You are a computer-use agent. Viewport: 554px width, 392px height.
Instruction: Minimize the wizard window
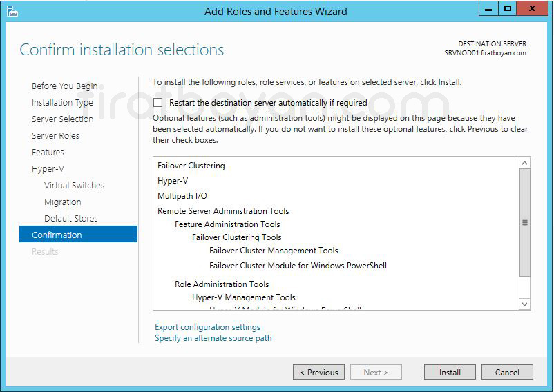pyautogui.click(x=488, y=9)
